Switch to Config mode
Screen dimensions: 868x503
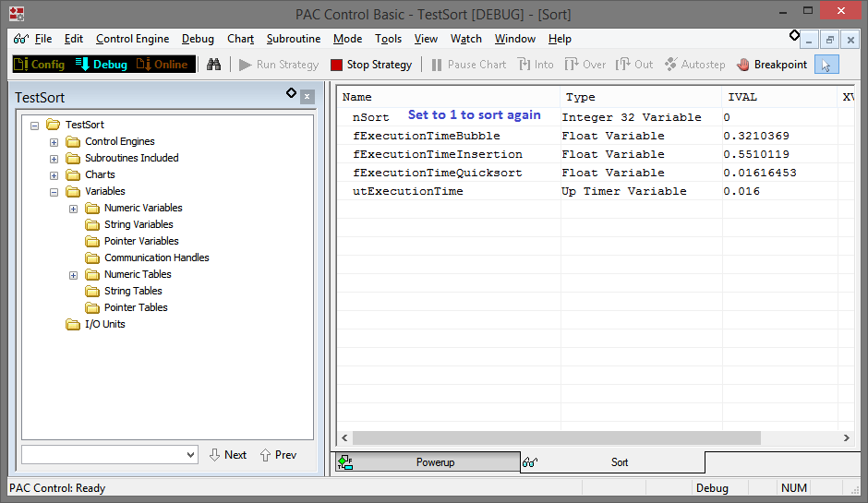[x=40, y=65]
